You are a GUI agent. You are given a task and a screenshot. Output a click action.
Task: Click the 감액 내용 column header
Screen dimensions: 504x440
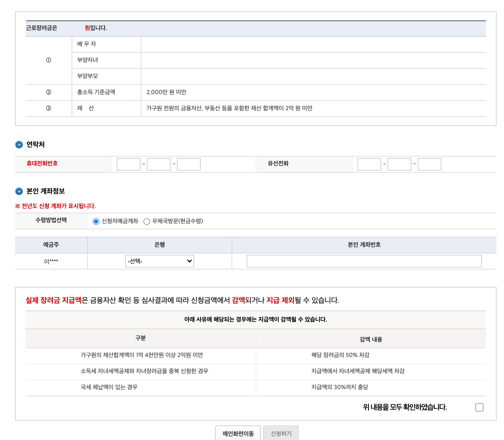click(371, 339)
